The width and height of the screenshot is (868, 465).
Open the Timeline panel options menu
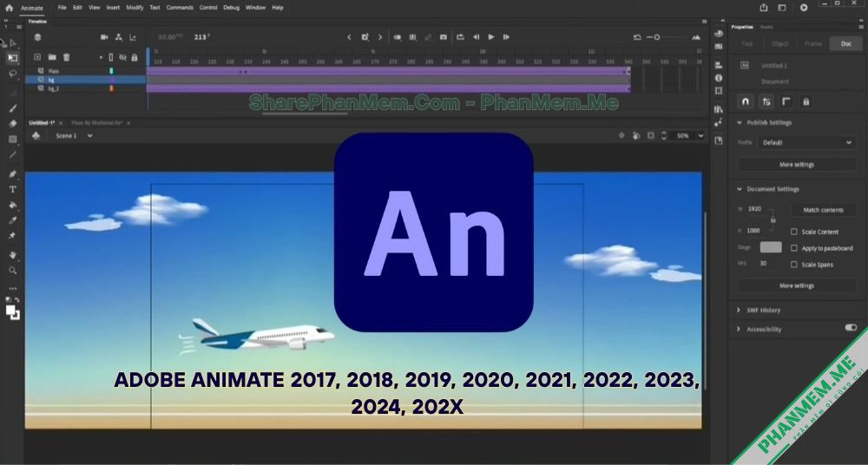click(705, 22)
